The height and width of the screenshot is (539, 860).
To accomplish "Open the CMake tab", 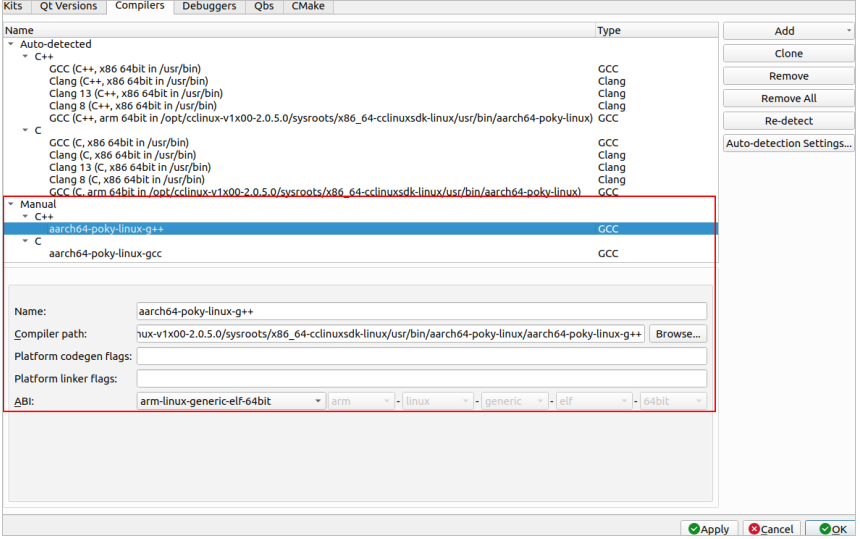I will click(x=306, y=6).
